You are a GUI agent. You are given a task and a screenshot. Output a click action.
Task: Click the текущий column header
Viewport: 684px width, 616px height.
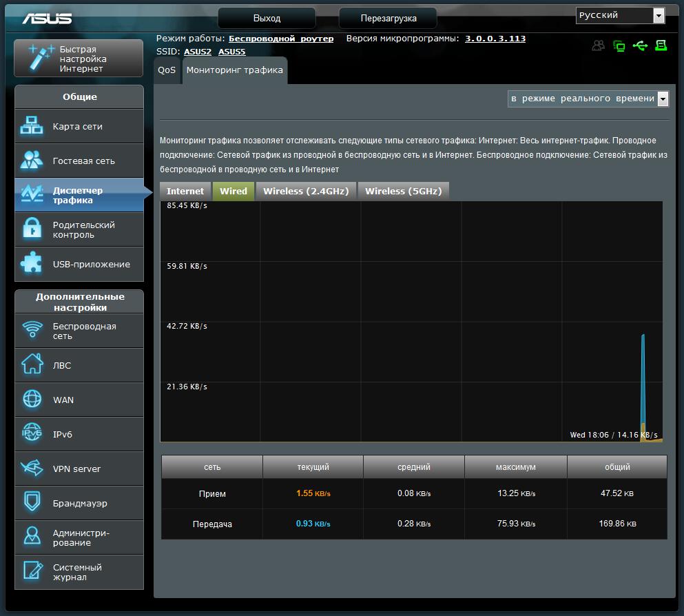[313, 466]
